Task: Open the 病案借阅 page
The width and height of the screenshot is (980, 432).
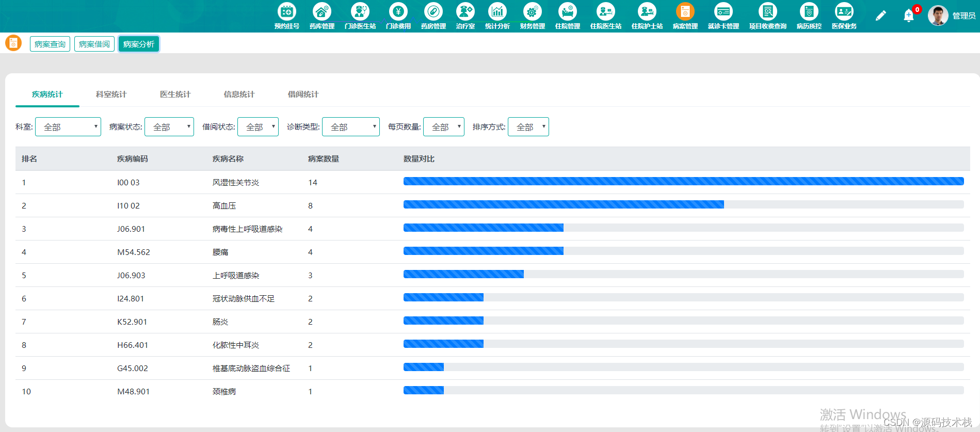Action: tap(94, 44)
